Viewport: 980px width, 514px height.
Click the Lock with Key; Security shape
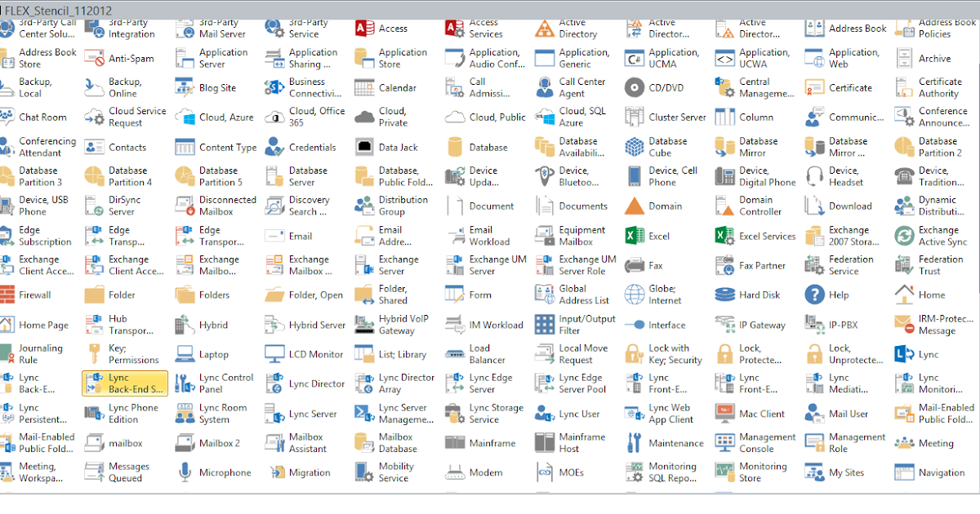coord(664,354)
